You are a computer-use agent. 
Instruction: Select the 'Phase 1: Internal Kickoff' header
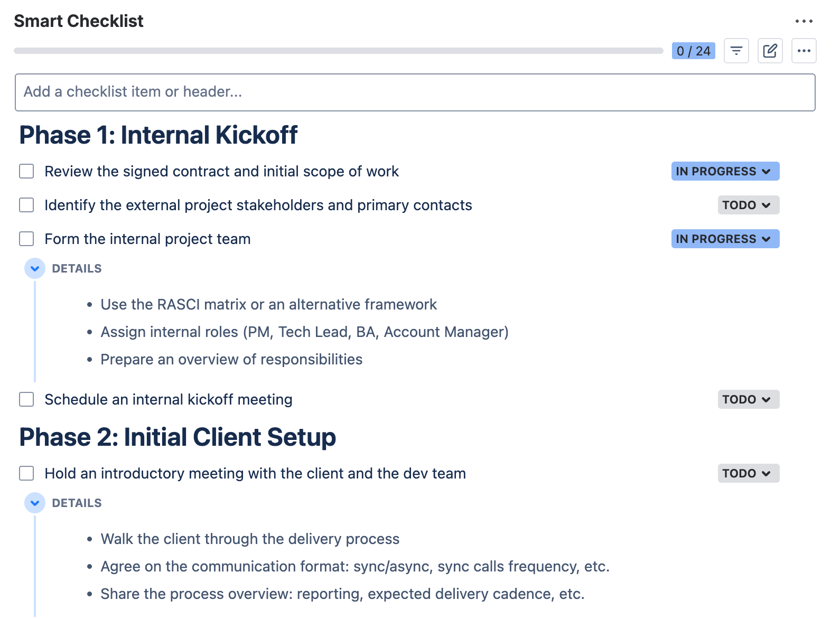[158, 135]
